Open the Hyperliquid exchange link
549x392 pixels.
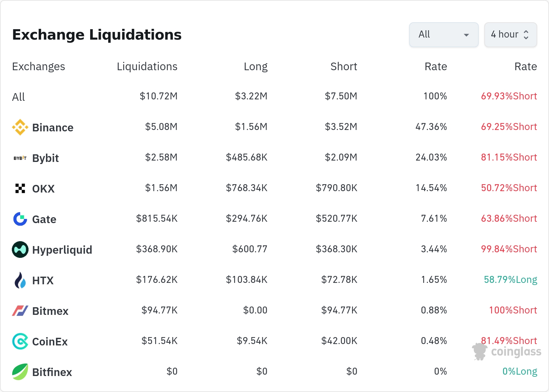coord(62,250)
